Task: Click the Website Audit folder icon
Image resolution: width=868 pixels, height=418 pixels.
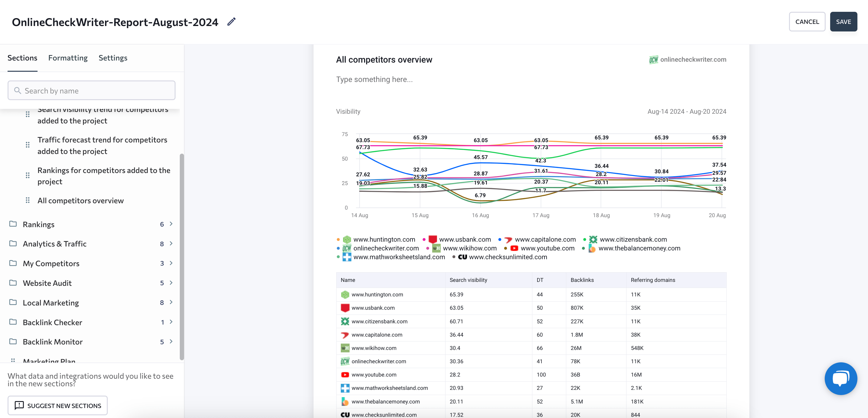Action: tap(13, 282)
